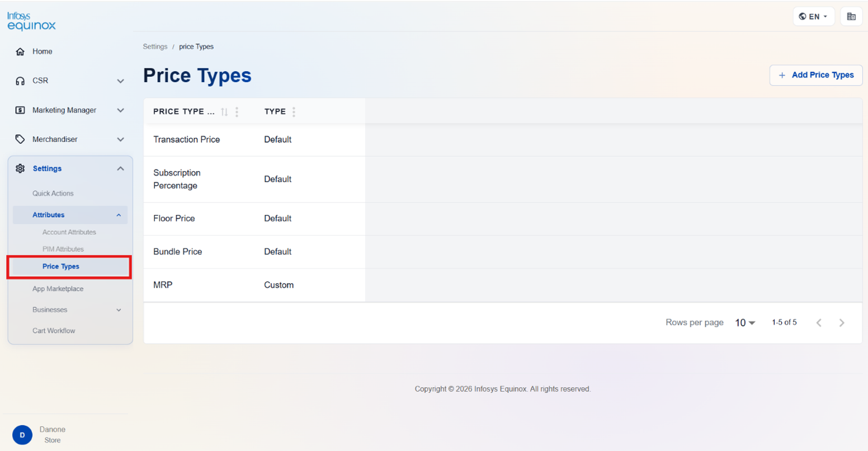The height and width of the screenshot is (451, 868).
Task: Select Account Attributes submenu item
Action: click(x=69, y=232)
